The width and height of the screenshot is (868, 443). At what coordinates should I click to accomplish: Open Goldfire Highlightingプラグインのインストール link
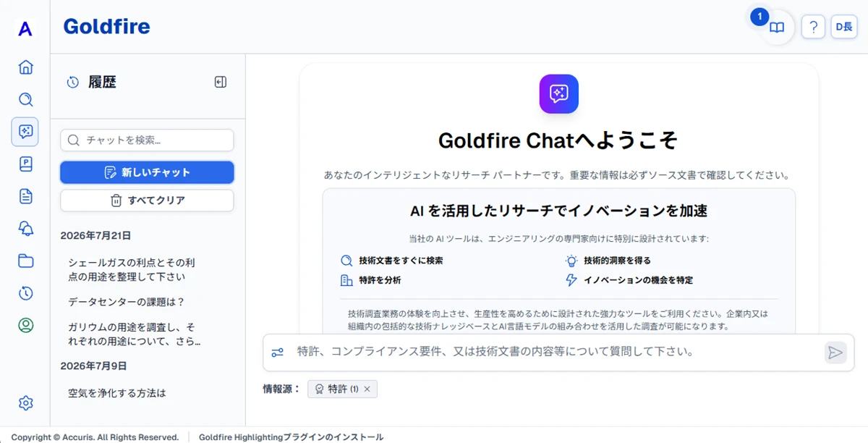(x=291, y=437)
